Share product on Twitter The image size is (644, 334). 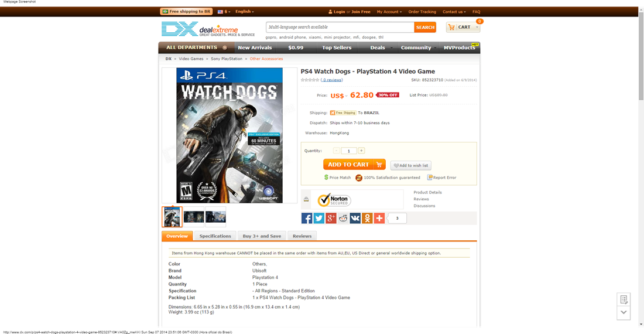(x=318, y=218)
